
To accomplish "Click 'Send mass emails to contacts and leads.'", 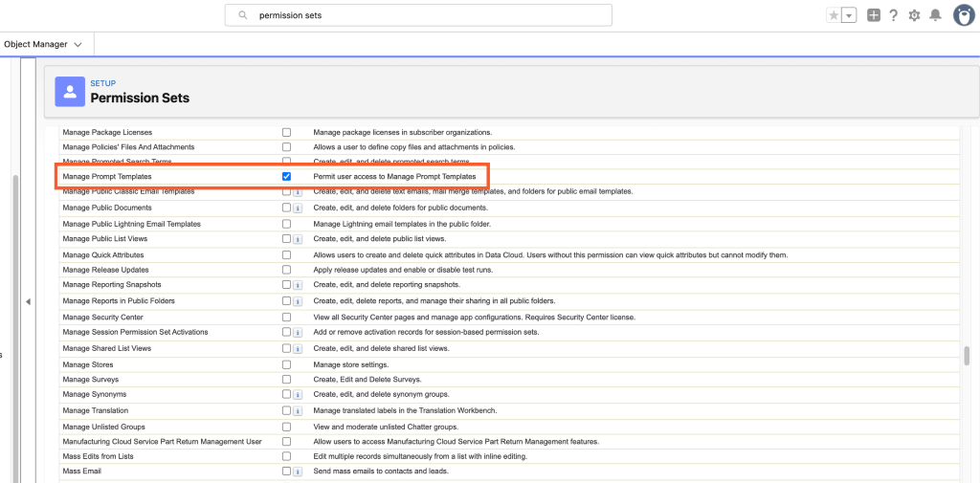I will click(x=381, y=472).
